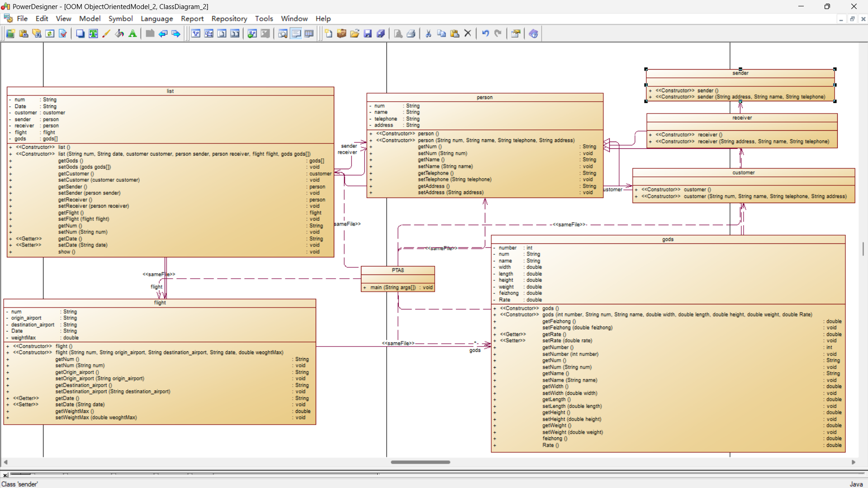Open fill color with the paint bucket icon
Viewport: 868px width, 488px height.
[x=119, y=33]
